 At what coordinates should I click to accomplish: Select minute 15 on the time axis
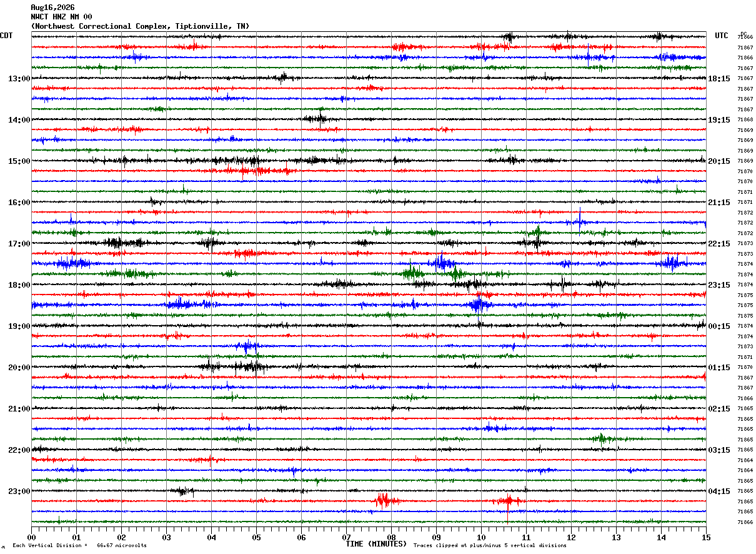706,537
